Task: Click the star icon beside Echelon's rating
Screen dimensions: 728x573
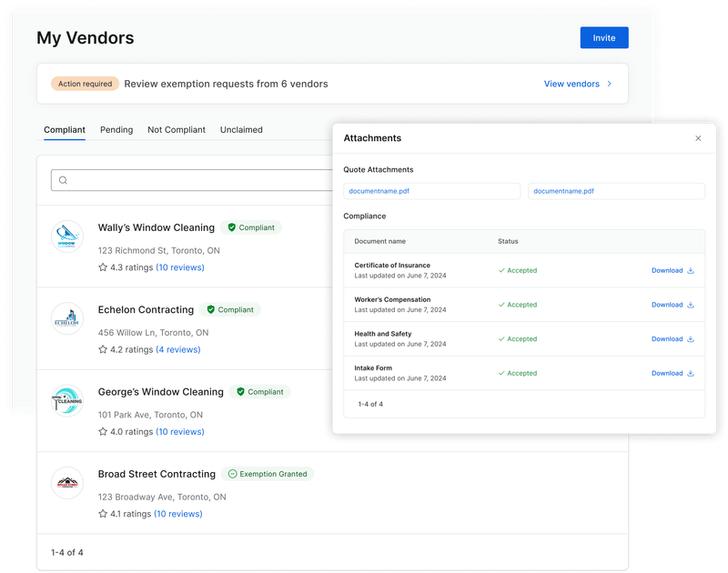Action: click(x=102, y=349)
